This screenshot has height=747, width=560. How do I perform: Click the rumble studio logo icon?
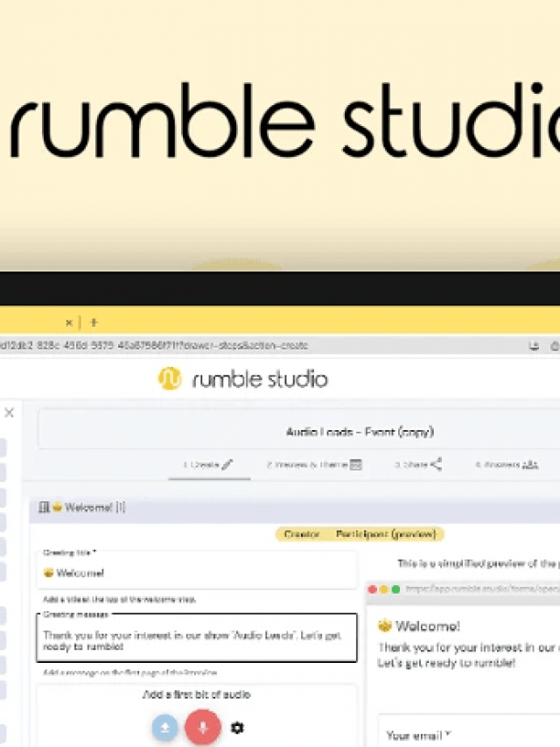170,378
